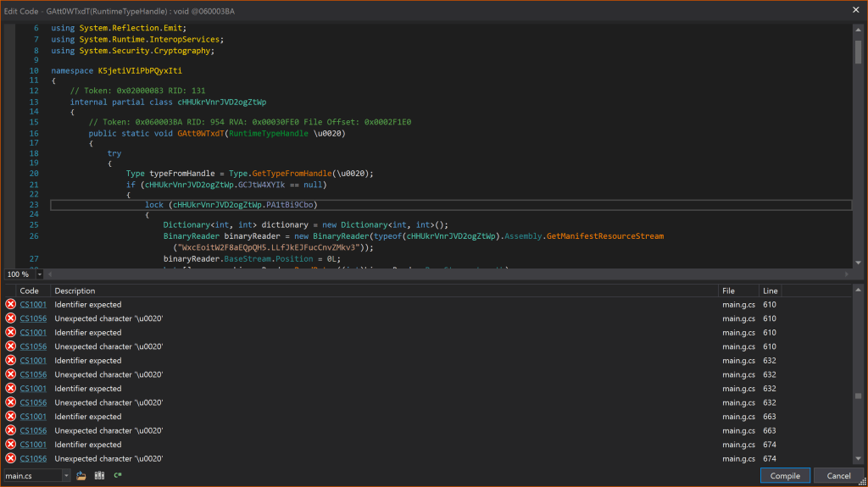
Task: Click the Compile button
Action: click(x=785, y=476)
